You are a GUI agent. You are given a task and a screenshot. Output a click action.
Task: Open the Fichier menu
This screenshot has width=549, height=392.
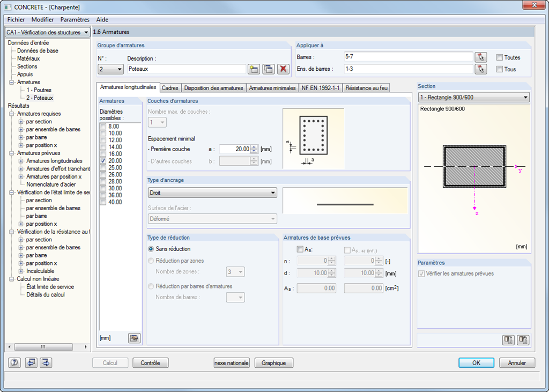(x=16, y=20)
